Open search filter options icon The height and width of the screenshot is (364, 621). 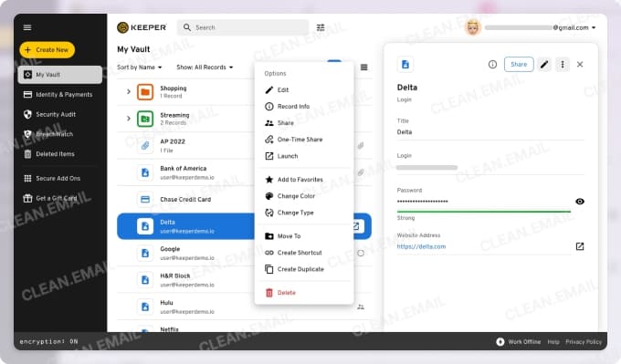point(321,27)
